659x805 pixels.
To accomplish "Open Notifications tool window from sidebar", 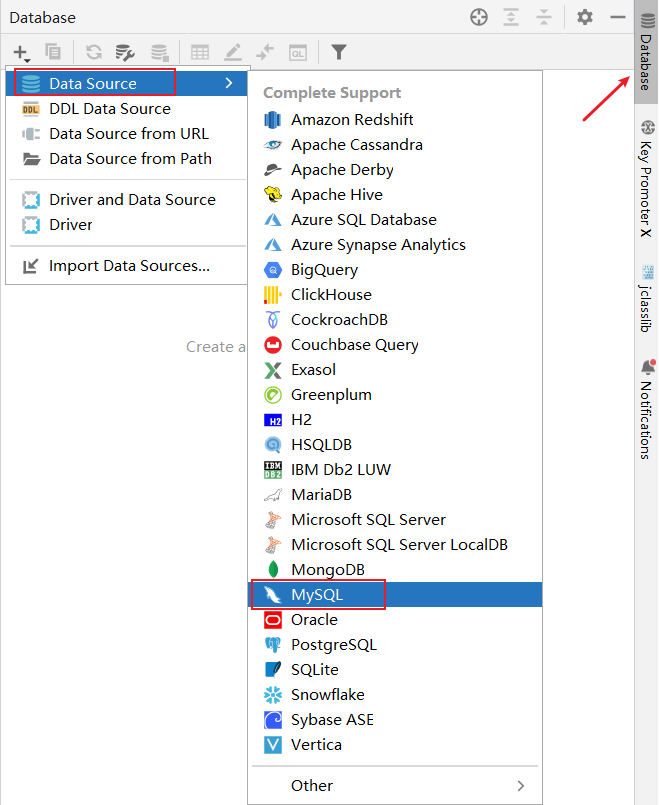I will [646, 410].
